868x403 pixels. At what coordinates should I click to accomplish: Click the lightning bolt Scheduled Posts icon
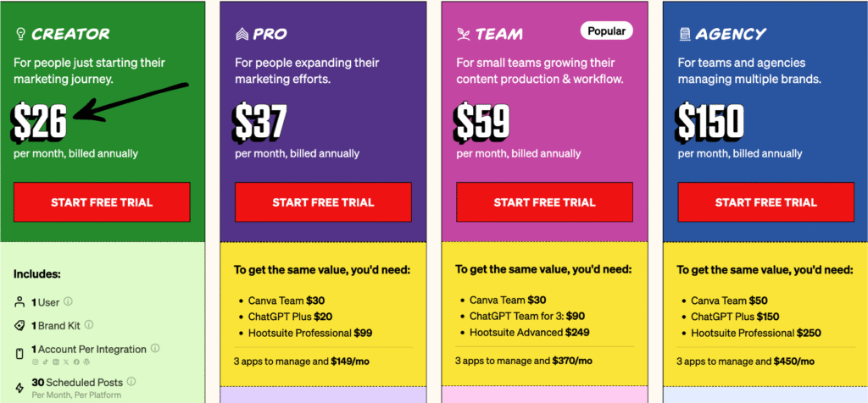click(20, 385)
